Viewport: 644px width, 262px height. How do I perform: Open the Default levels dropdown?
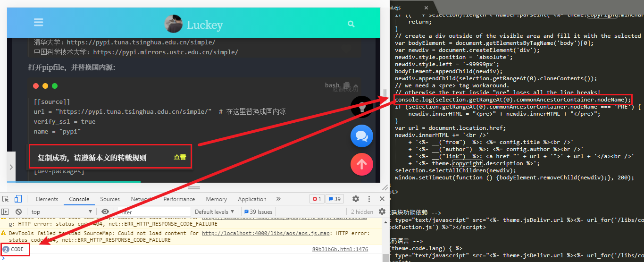215,212
